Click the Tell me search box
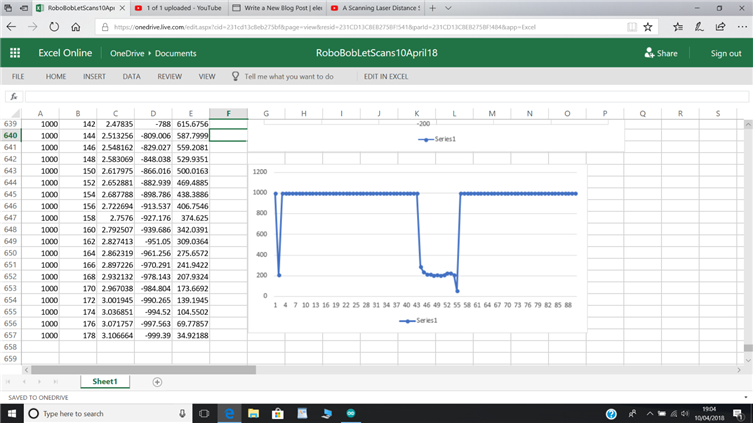This screenshot has width=753, height=423. [288, 76]
